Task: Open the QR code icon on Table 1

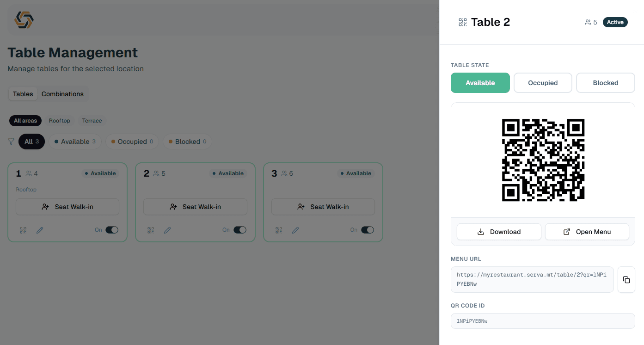Action: click(x=23, y=230)
